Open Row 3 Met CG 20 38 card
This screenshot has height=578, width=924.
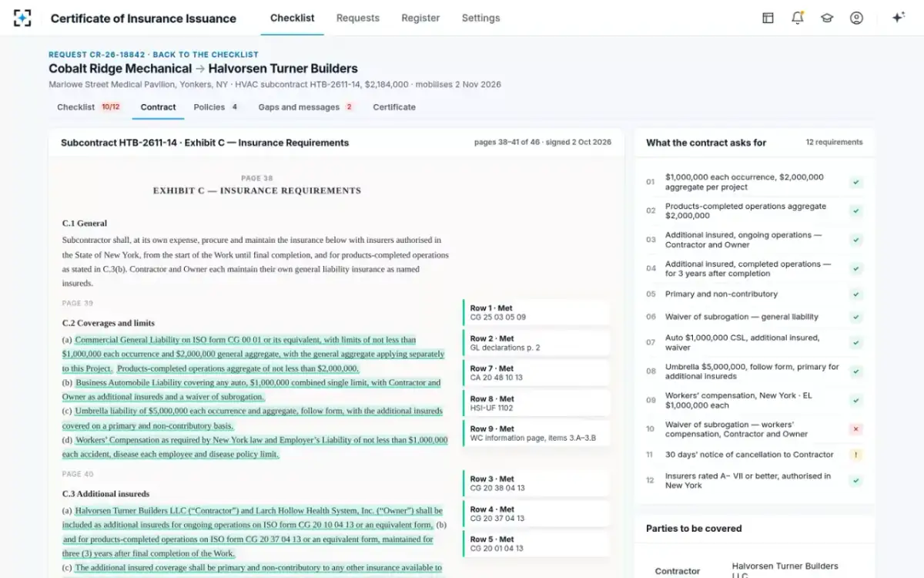536,483
